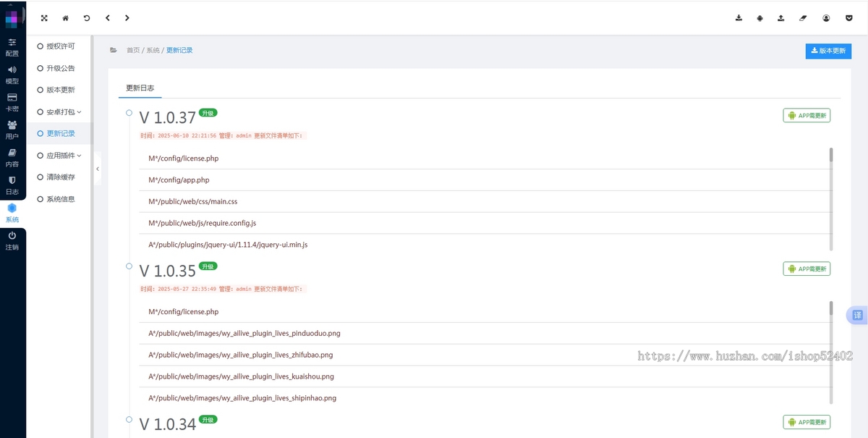Select the M*/public/web/js/require.config.js row

coord(483,223)
